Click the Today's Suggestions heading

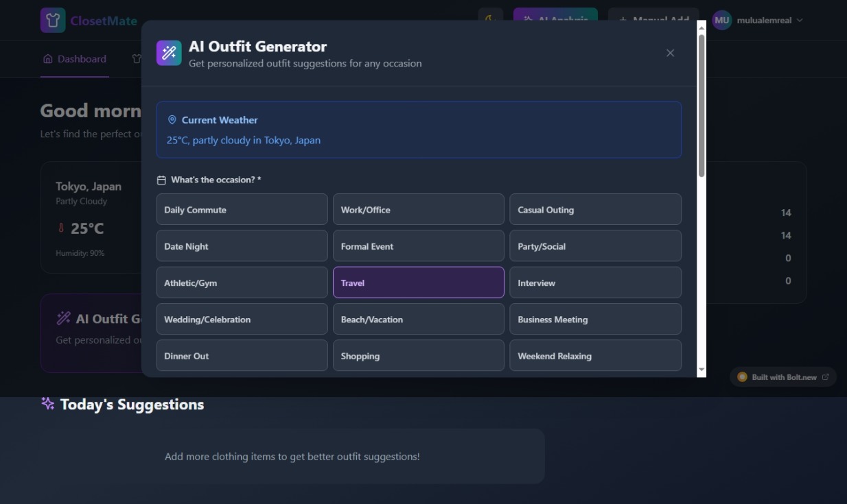pyautogui.click(x=132, y=404)
